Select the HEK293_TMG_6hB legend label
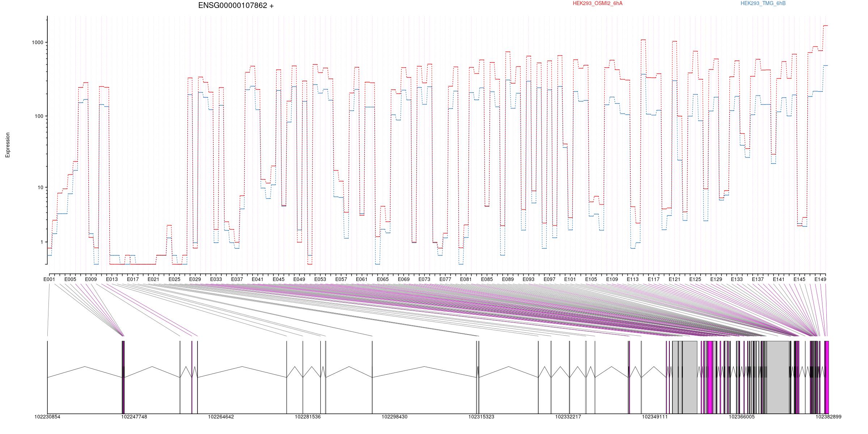 coord(763,4)
